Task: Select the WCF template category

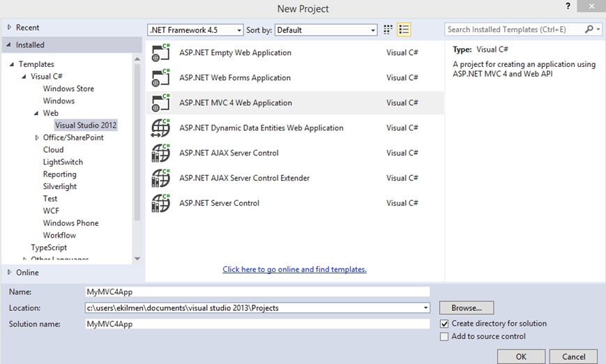Action: click(51, 211)
